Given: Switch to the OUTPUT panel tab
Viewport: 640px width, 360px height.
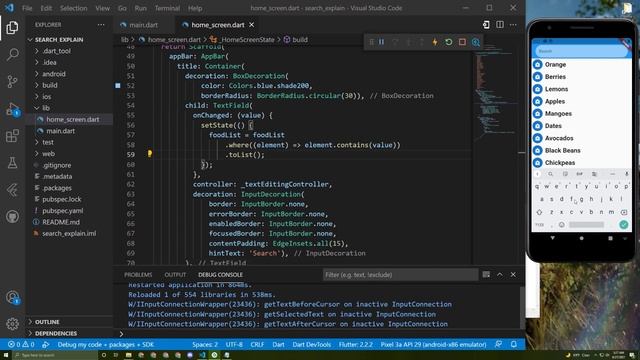Looking at the screenshot, I should pos(175,275).
